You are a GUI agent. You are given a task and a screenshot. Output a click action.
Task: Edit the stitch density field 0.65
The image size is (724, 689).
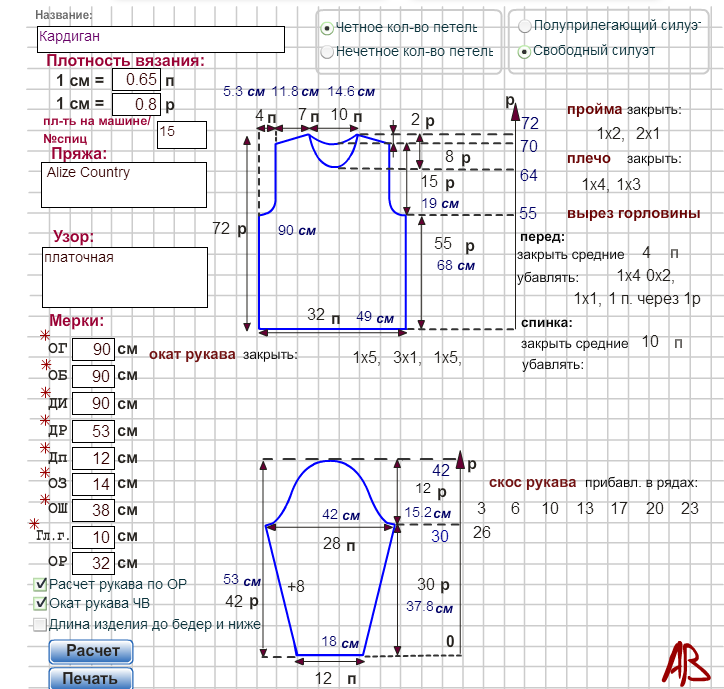tap(137, 79)
